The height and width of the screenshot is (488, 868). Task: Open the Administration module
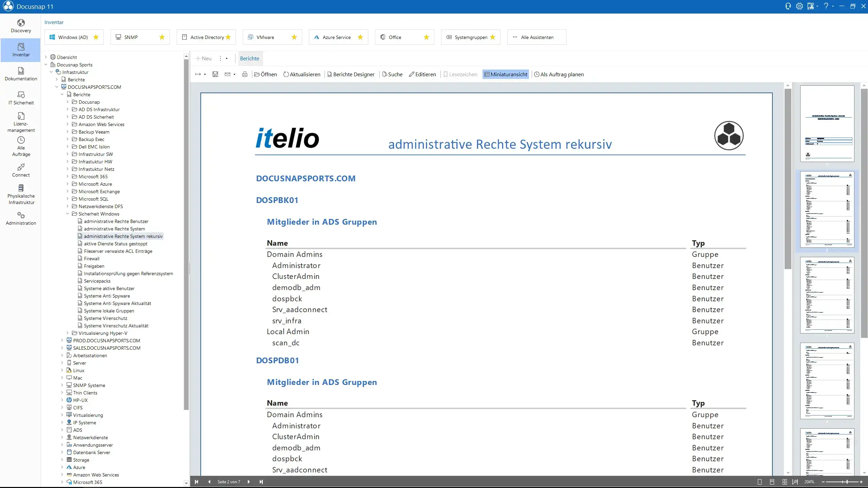[21, 219]
